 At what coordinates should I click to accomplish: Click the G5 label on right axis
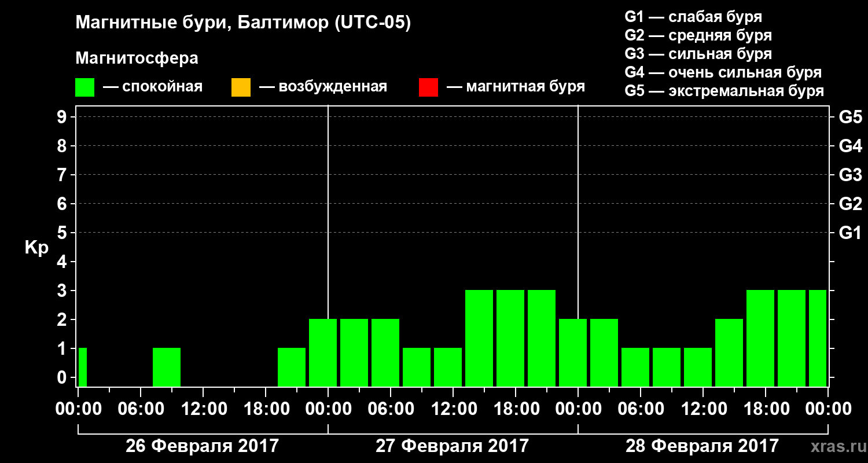850,117
